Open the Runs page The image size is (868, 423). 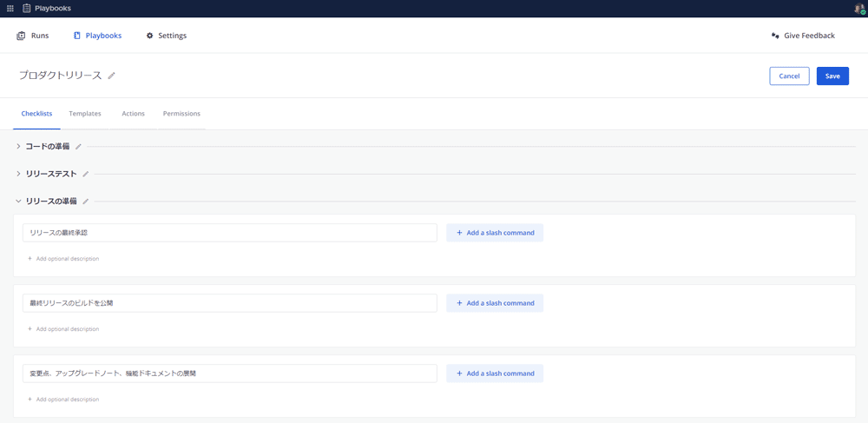[x=33, y=36]
